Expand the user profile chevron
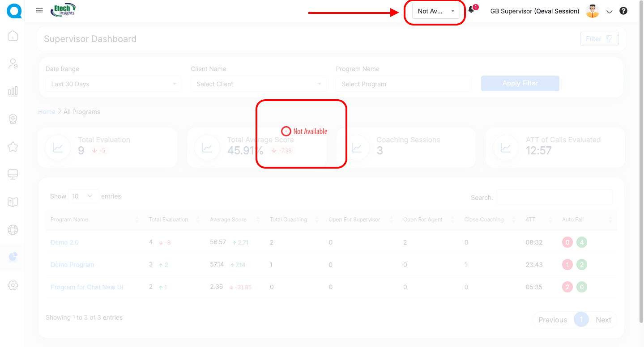The height and width of the screenshot is (347, 644). [609, 12]
